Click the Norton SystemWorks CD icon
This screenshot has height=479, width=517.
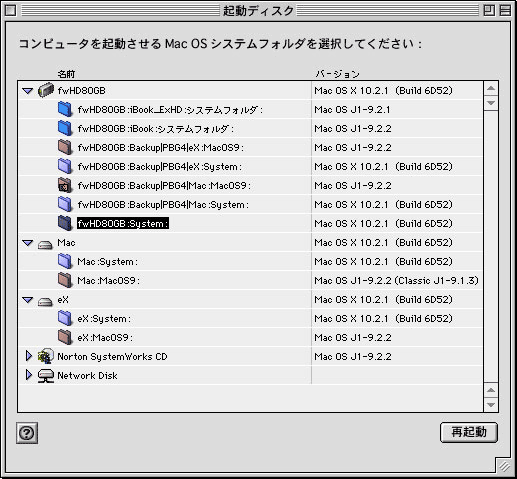(x=46, y=356)
